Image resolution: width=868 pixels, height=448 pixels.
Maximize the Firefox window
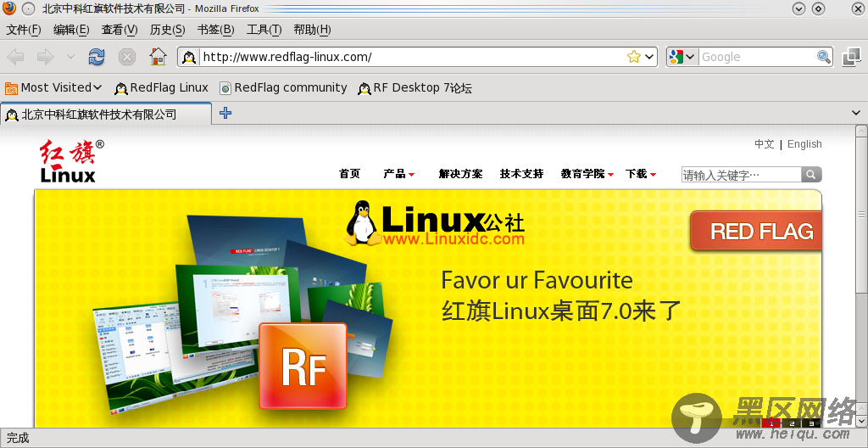[x=819, y=8]
